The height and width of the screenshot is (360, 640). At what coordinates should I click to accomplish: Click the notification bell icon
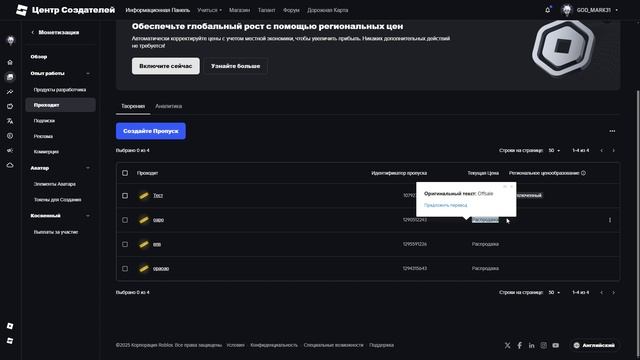tap(548, 10)
